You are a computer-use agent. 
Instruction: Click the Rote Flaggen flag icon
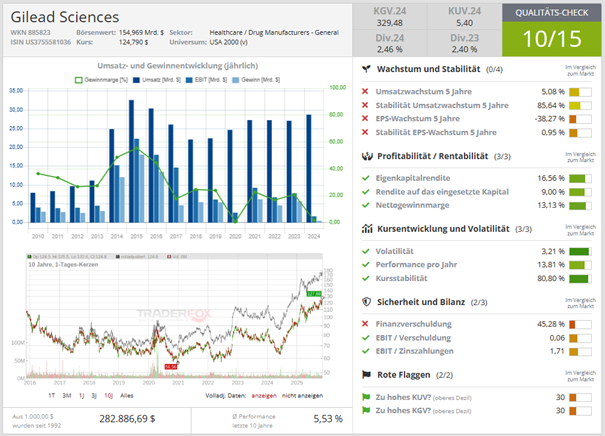pyautogui.click(x=368, y=374)
